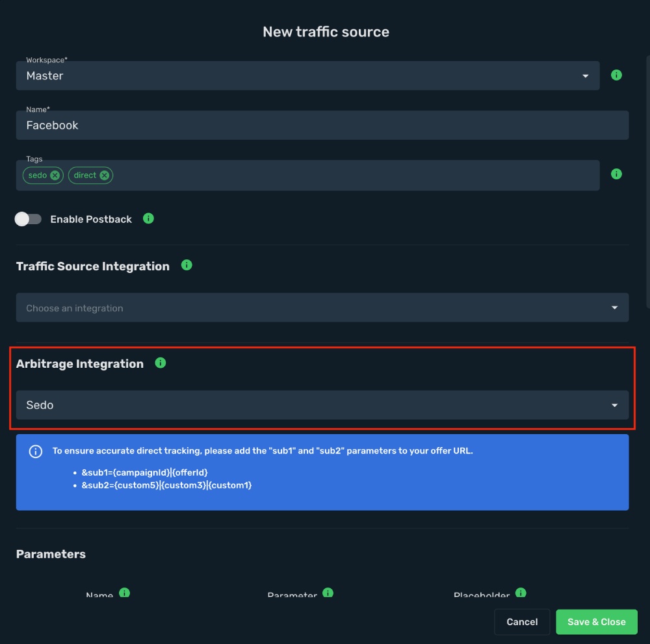Click the Placeholder column info icon

pos(521,593)
